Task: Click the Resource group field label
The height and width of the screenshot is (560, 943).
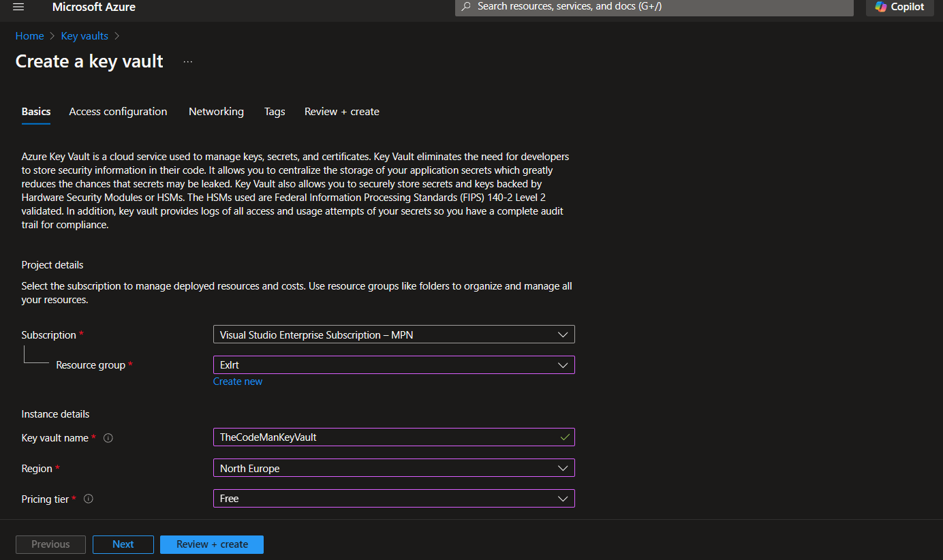Action: coord(91,365)
